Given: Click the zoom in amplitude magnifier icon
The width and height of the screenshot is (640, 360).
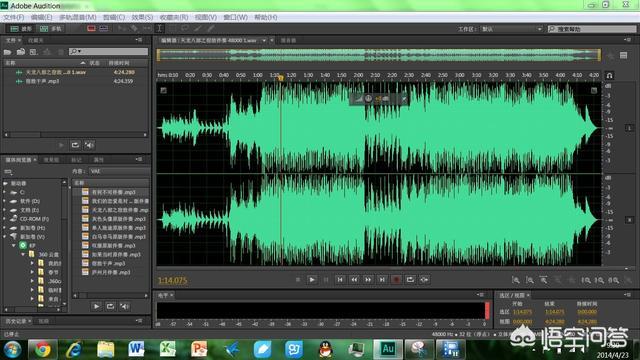Looking at the screenshot, I should click(516, 280).
